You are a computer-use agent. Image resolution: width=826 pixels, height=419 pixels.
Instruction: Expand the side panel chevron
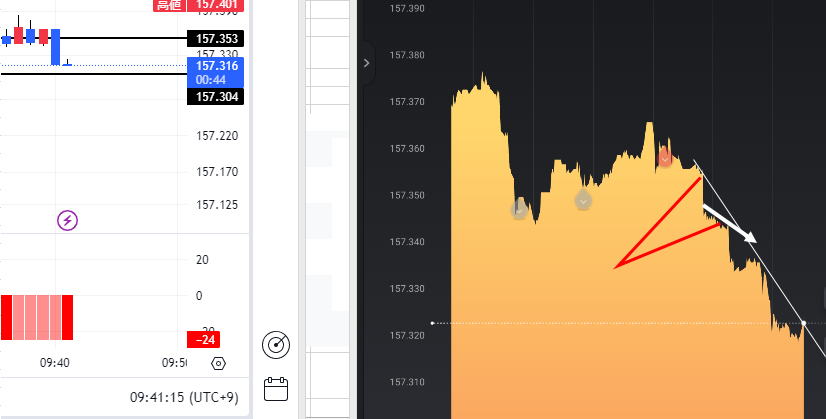[x=366, y=62]
